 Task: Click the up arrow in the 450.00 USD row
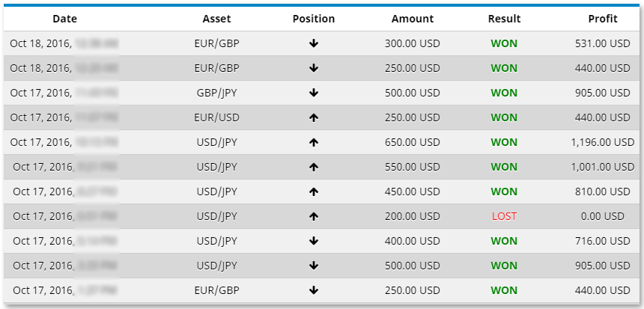[314, 192]
